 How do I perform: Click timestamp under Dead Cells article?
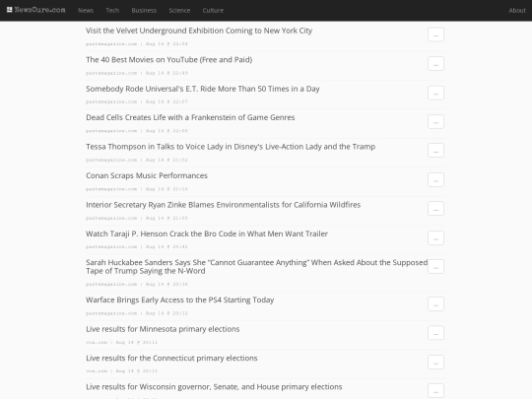pos(166,131)
